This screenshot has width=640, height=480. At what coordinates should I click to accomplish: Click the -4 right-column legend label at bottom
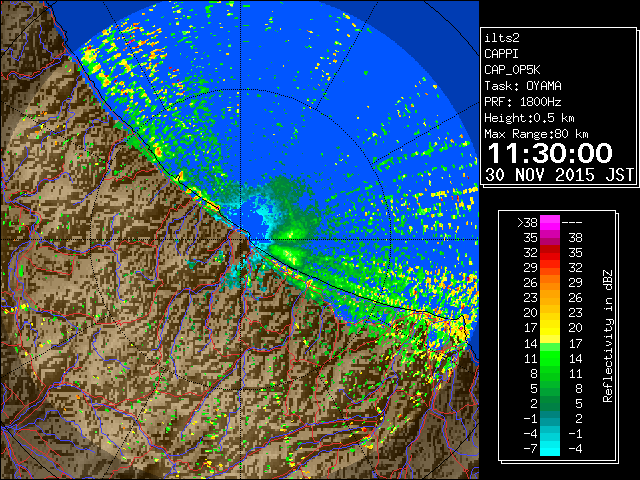pyautogui.click(x=575, y=449)
